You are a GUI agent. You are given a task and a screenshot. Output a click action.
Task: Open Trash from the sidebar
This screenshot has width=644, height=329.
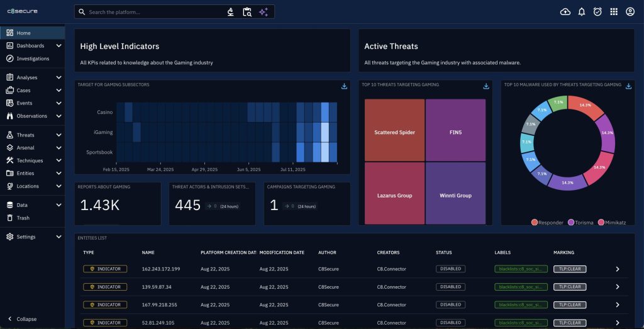click(23, 218)
